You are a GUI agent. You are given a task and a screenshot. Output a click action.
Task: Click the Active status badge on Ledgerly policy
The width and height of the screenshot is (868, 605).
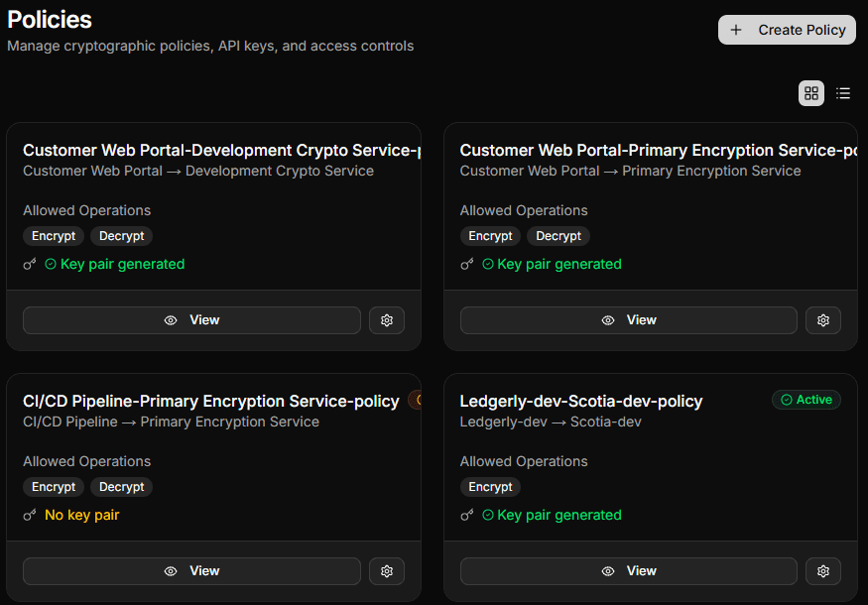tap(806, 400)
